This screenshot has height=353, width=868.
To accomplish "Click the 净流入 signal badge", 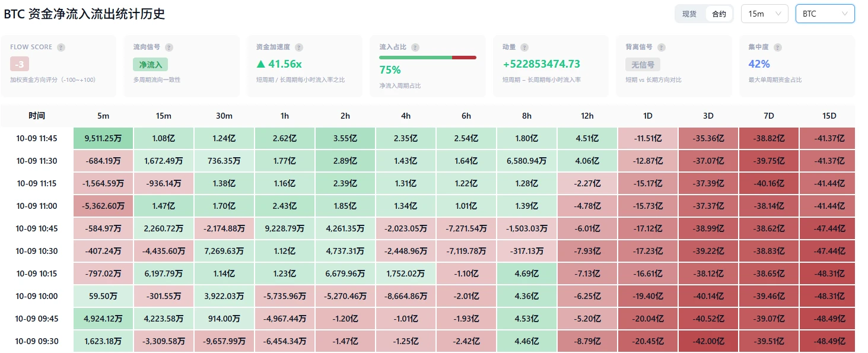I will [151, 64].
